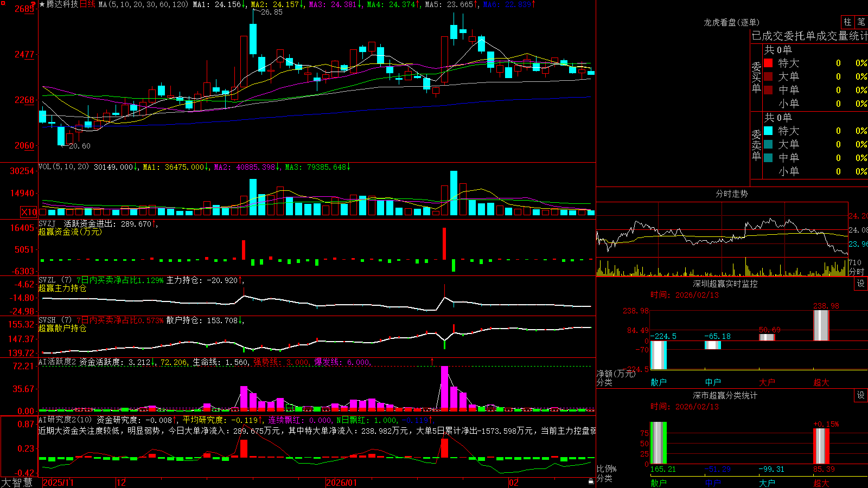Click the 龙虎看盘(逐单) panel title

point(731,22)
